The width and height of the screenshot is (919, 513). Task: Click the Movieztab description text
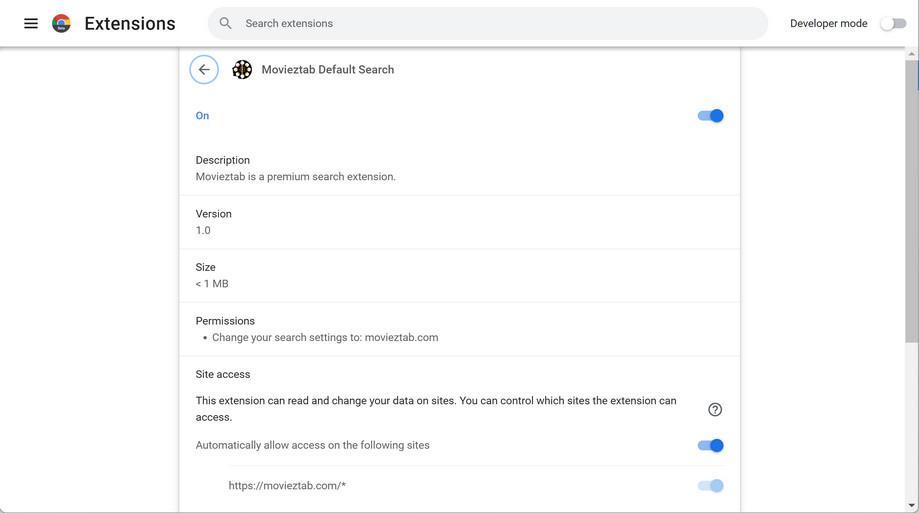click(x=296, y=177)
